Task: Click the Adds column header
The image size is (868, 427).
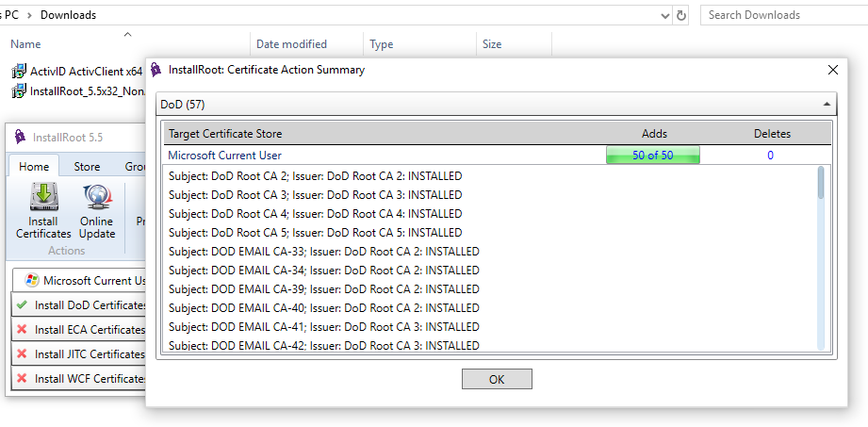Action: click(654, 134)
